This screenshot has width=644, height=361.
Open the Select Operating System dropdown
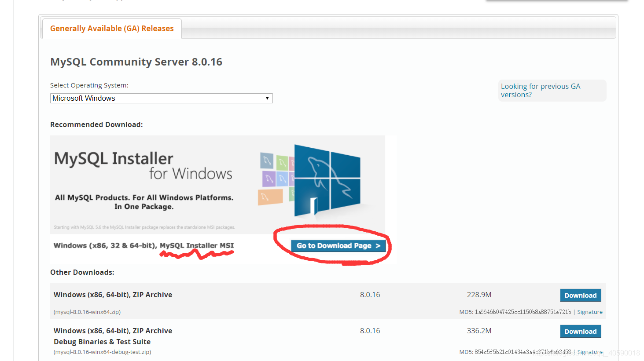tap(161, 98)
